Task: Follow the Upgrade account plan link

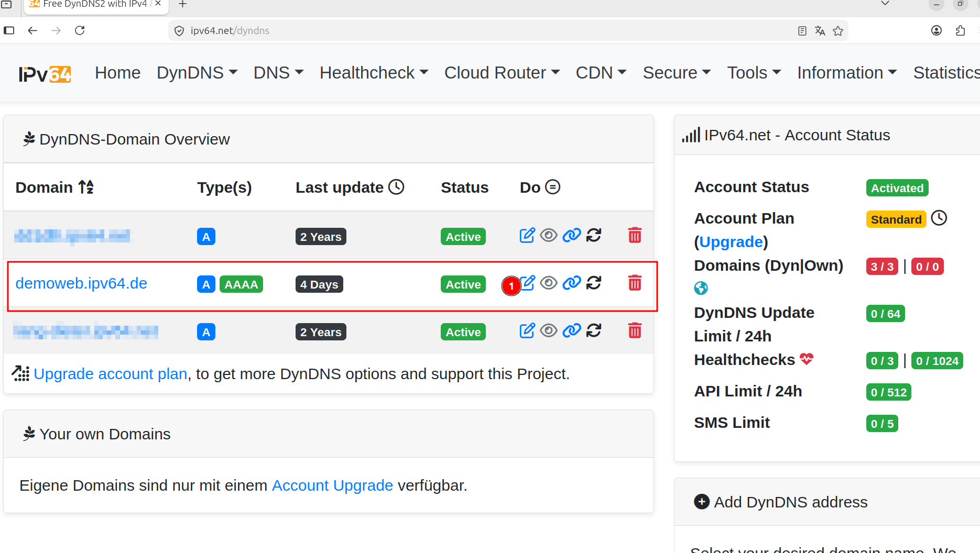Action: click(111, 374)
